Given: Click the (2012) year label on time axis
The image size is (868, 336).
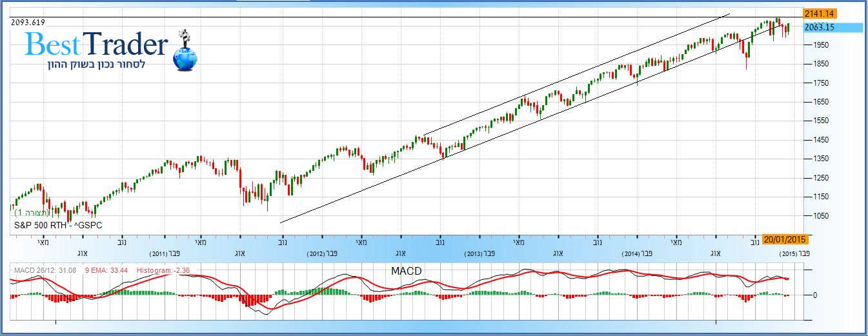Looking at the screenshot, I should (x=318, y=254).
